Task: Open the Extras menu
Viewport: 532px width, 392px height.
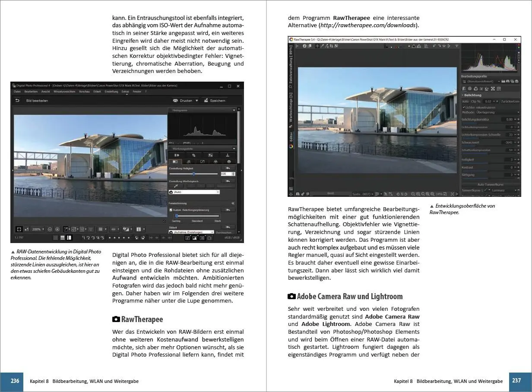Action: click(x=125, y=92)
